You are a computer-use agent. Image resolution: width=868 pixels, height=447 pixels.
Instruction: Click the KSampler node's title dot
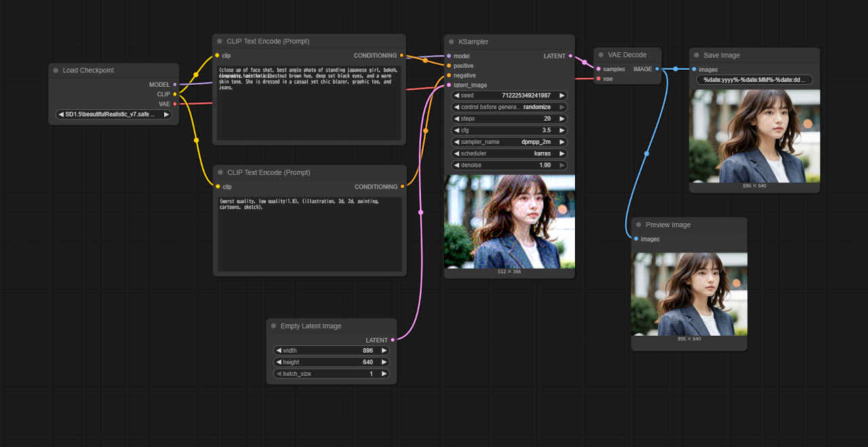pyautogui.click(x=451, y=42)
